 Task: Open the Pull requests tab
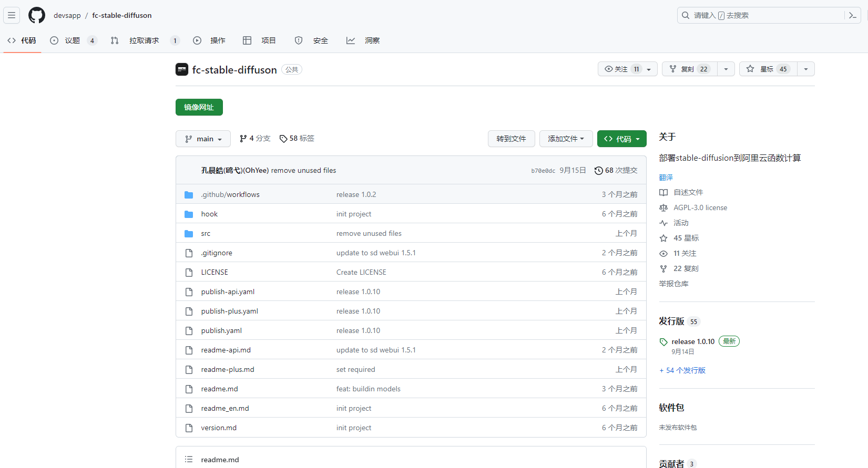(145, 40)
